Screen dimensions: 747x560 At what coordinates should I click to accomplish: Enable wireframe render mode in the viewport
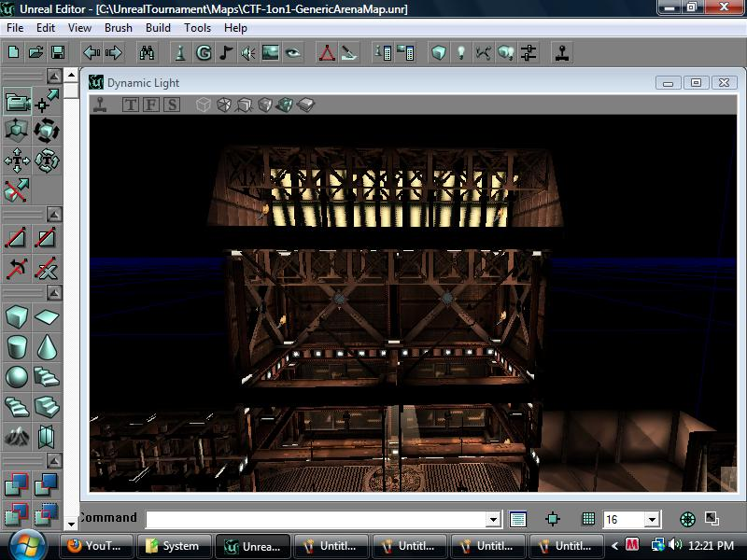coord(204,104)
